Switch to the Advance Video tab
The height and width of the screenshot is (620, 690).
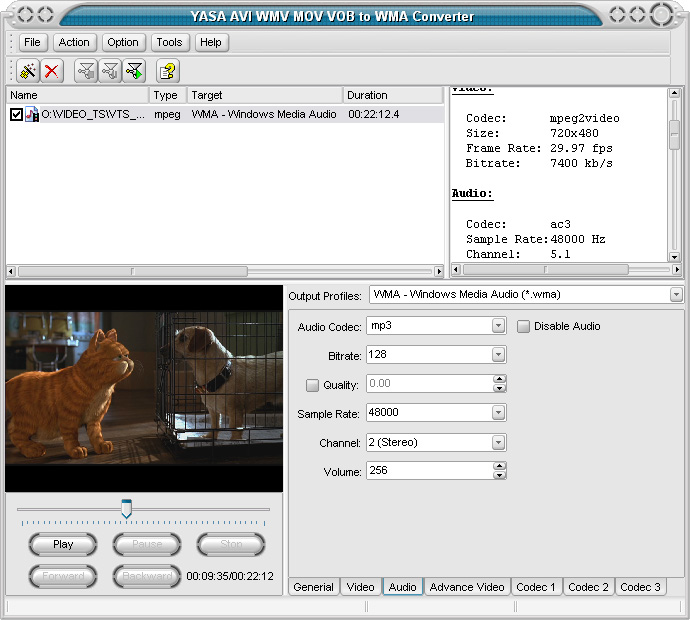tap(467, 587)
